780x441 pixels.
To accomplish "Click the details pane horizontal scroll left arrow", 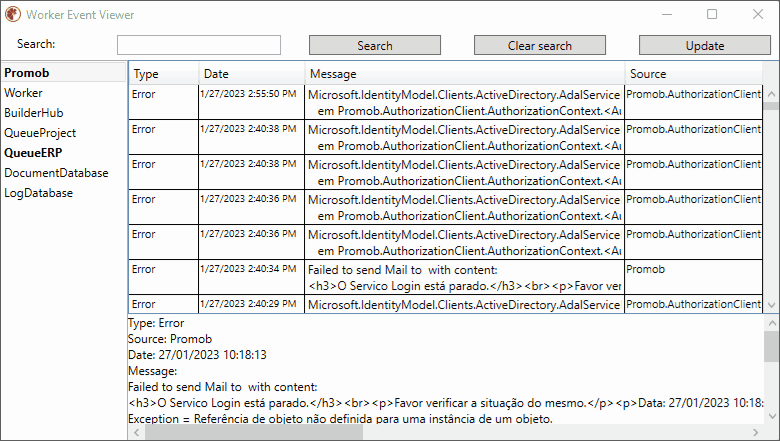I will [x=136, y=432].
